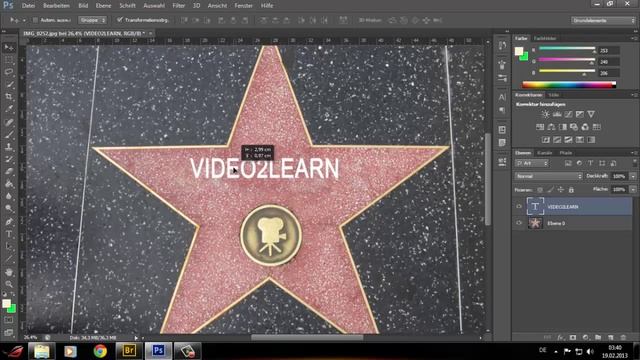Screen dimensions: 640x360
Task: Click the fx layer style icon
Action: pyautogui.click(x=560, y=338)
